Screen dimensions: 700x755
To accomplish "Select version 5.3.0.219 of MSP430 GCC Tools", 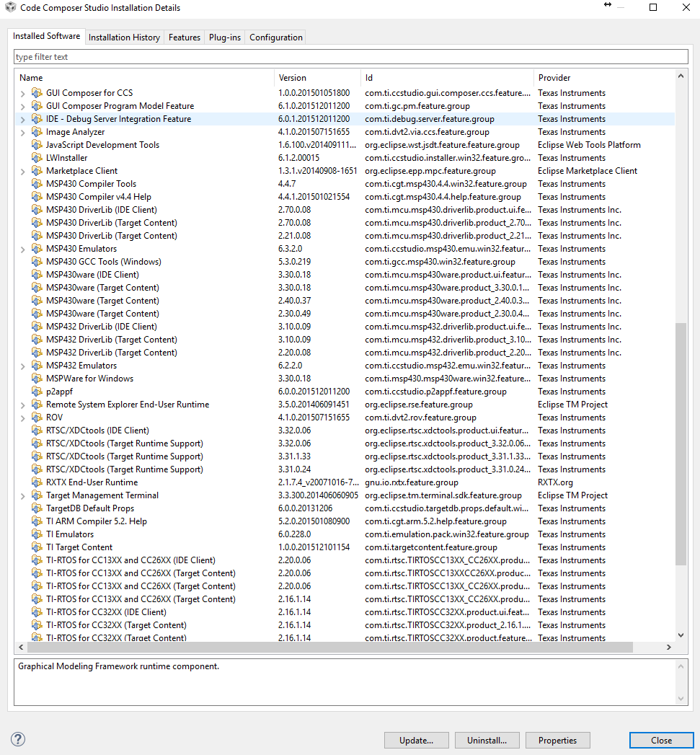I will [x=294, y=262].
